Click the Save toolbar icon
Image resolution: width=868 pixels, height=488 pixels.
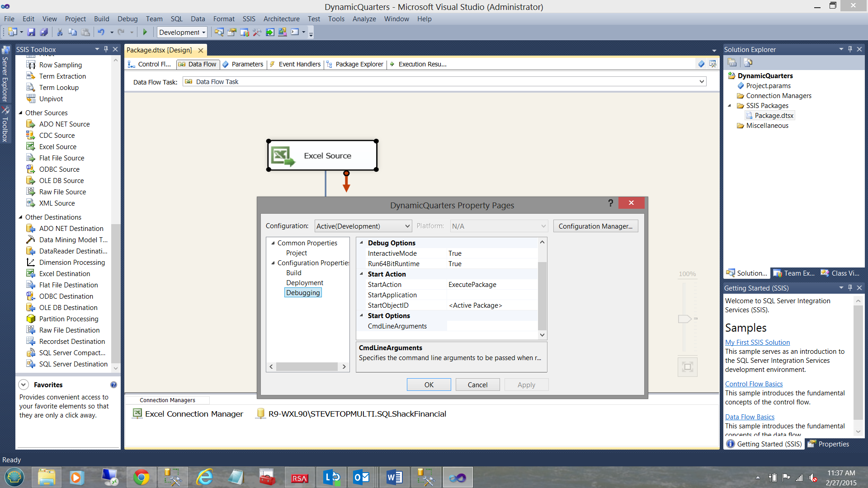click(31, 32)
